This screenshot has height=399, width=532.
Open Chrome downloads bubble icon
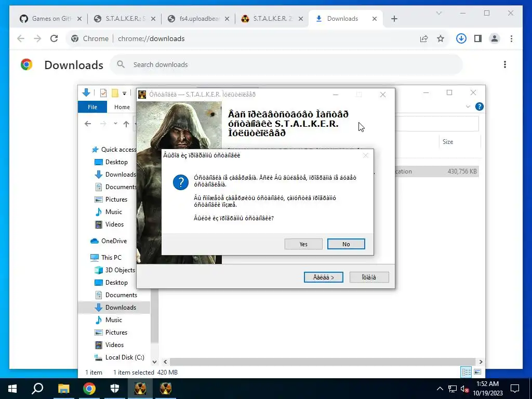pyautogui.click(x=461, y=38)
